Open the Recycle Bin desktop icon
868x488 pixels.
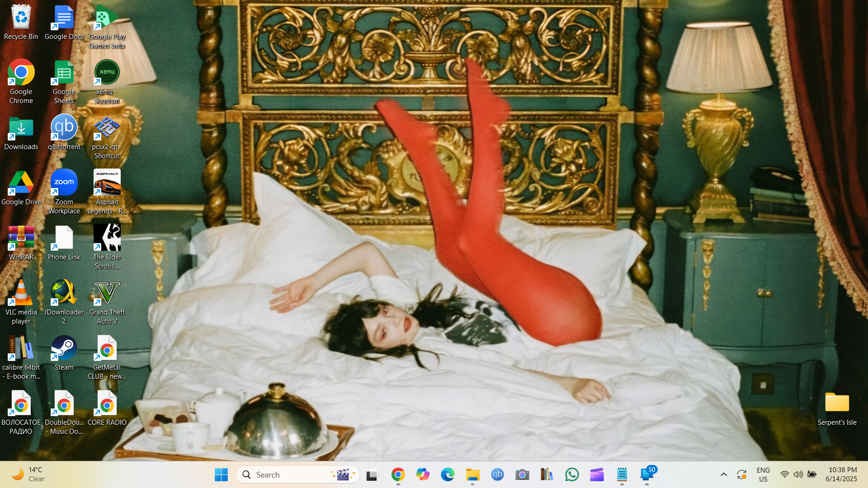21,23
